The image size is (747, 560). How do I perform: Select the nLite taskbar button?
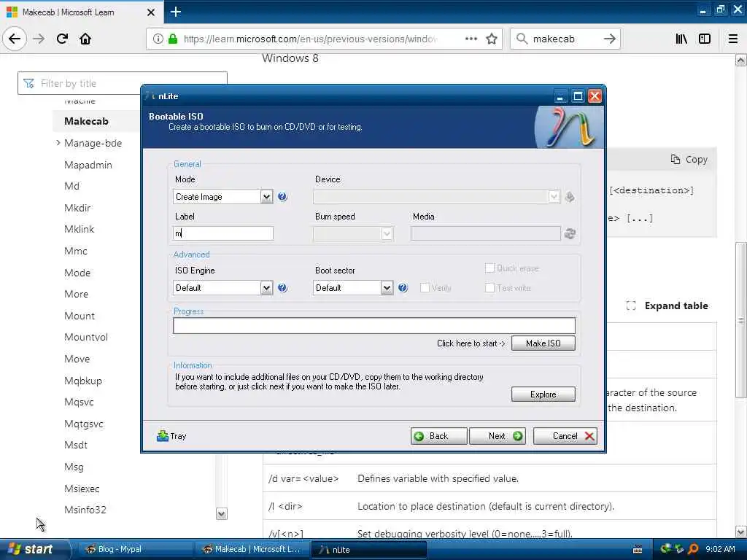[368, 549]
